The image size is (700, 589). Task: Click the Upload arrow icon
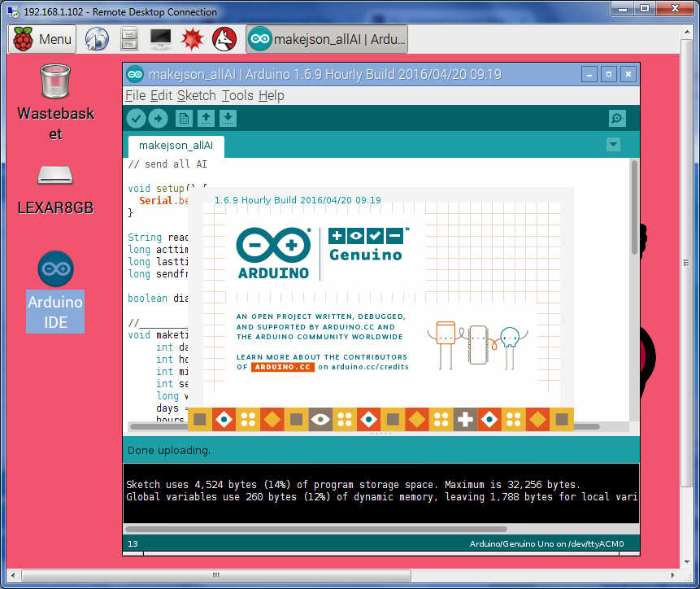click(158, 119)
